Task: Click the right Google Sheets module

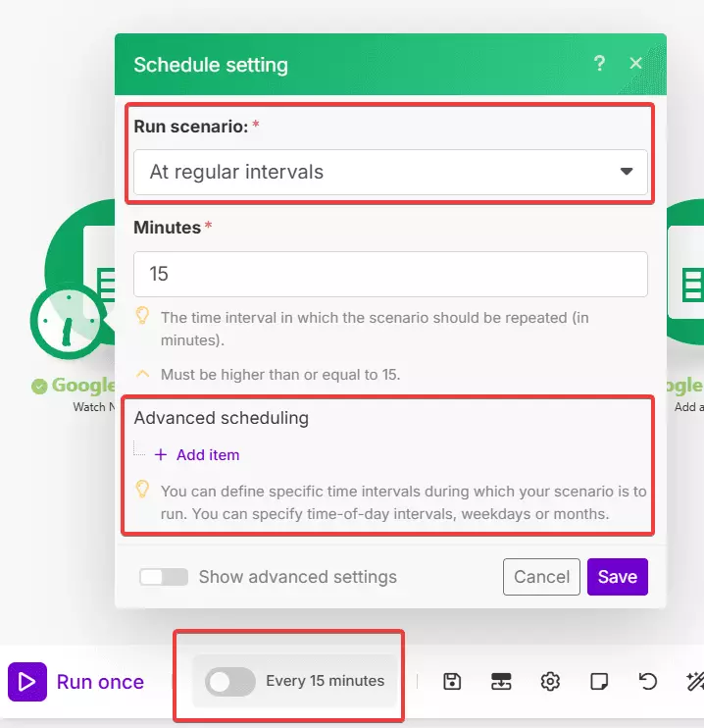Action: coord(685,272)
